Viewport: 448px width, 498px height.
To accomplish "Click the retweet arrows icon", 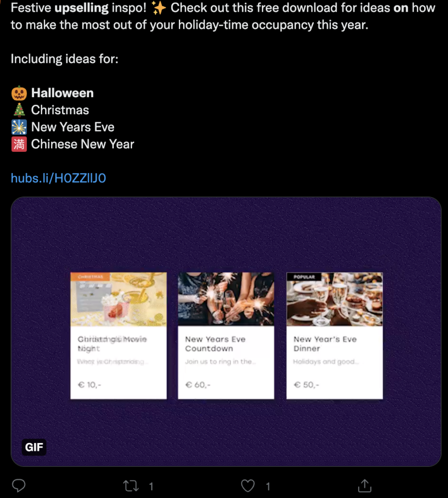I will 131,486.
